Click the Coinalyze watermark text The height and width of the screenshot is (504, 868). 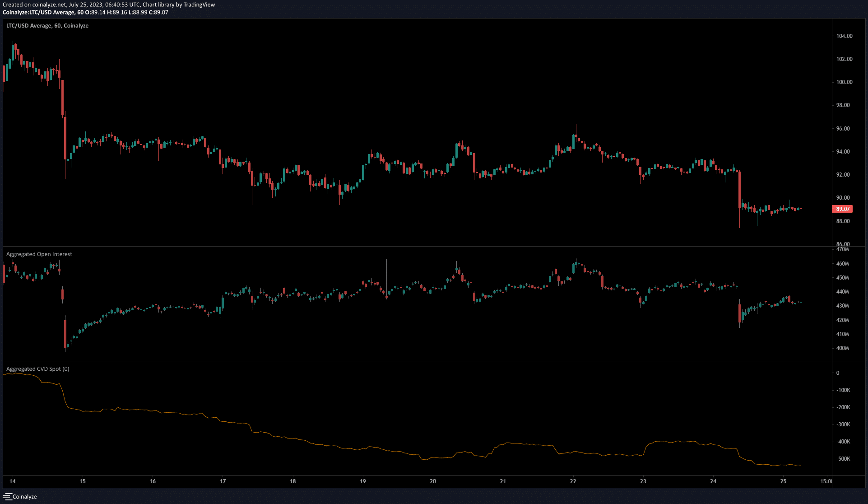[x=25, y=497]
